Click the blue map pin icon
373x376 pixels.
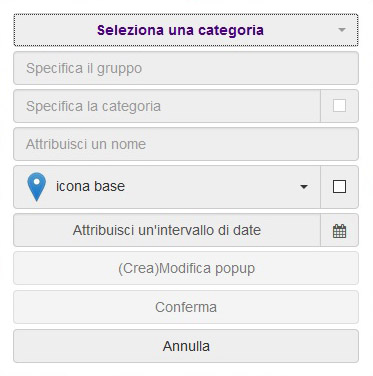(36, 187)
